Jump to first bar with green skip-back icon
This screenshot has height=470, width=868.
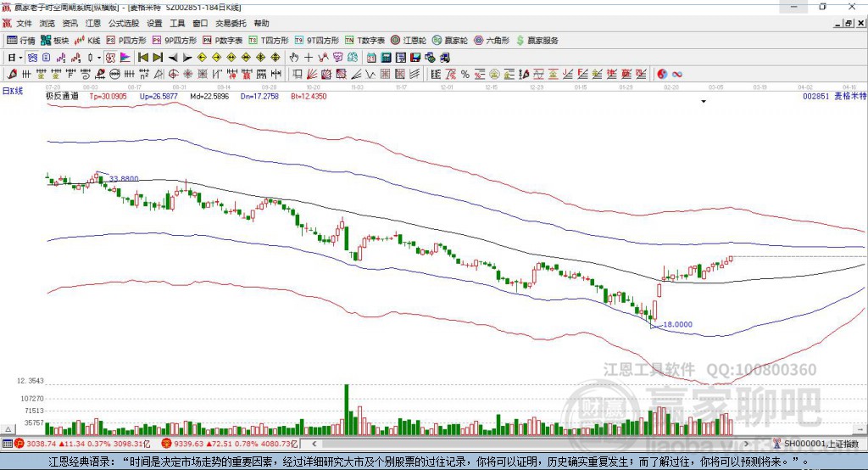tap(142, 58)
